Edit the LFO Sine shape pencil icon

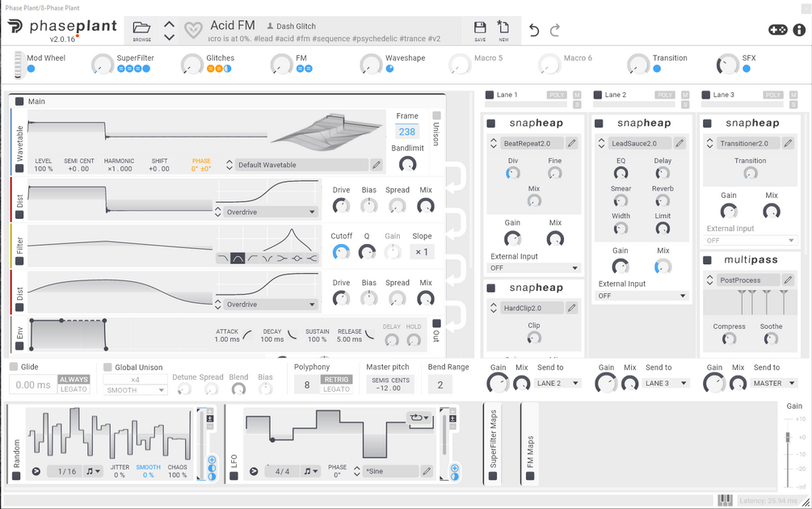pyautogui.click(x=426, y=471)
